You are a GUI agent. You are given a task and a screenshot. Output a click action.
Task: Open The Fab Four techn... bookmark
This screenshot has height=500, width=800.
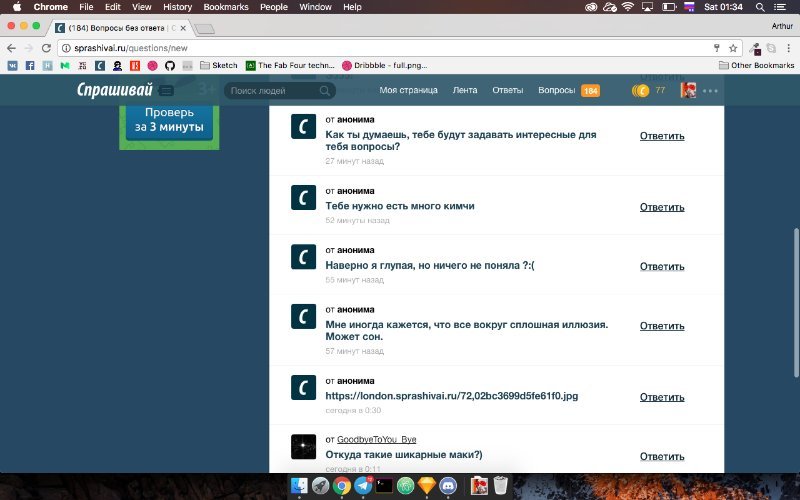(x=290, y=65)
